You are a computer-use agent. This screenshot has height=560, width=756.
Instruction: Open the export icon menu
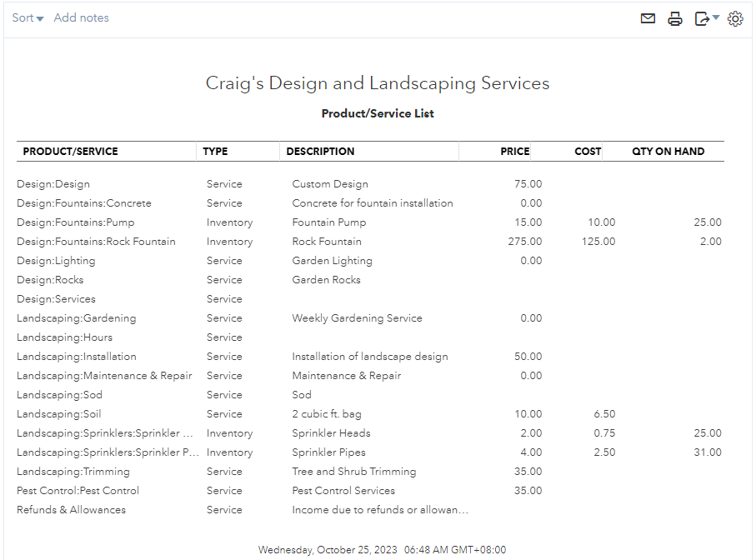coord(706,18)
